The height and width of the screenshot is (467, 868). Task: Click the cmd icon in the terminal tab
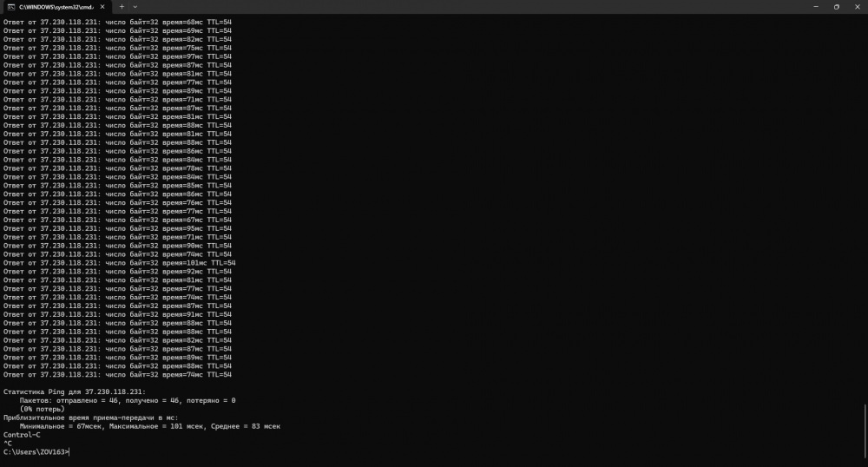(11, 7)
